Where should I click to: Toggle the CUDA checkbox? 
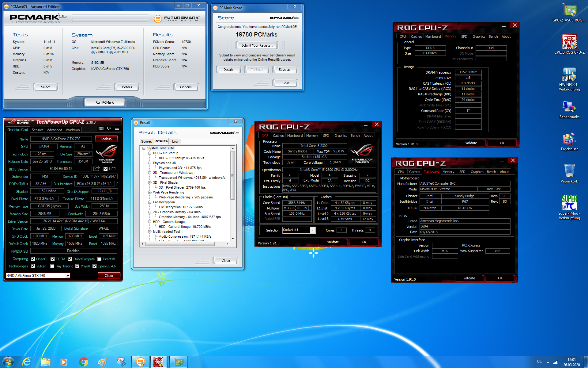53,259
